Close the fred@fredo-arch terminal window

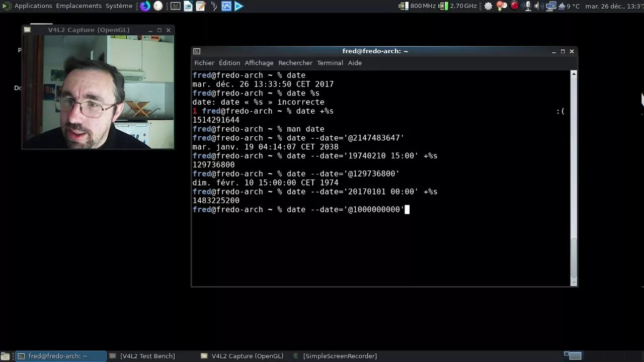[x=572, y=51]
